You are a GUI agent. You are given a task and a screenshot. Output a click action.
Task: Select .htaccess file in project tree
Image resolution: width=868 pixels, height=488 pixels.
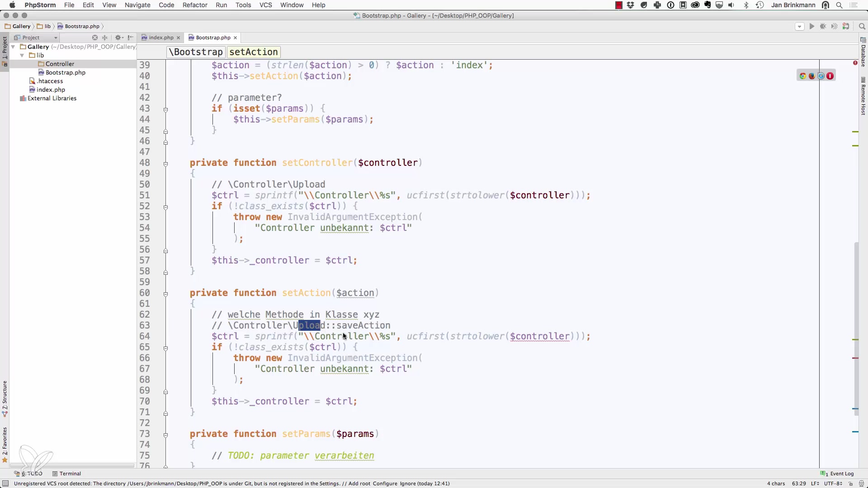pyautogui.click(x=50, y=81)
